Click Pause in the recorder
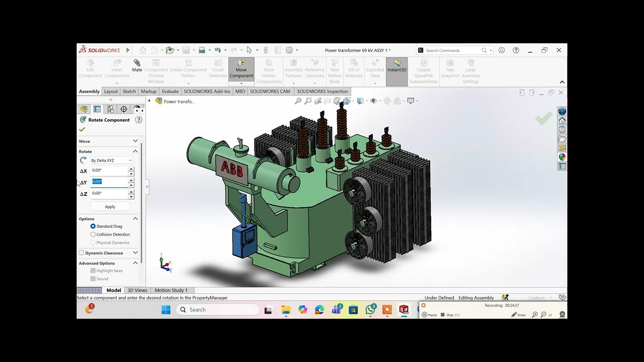 pos(429,315)
